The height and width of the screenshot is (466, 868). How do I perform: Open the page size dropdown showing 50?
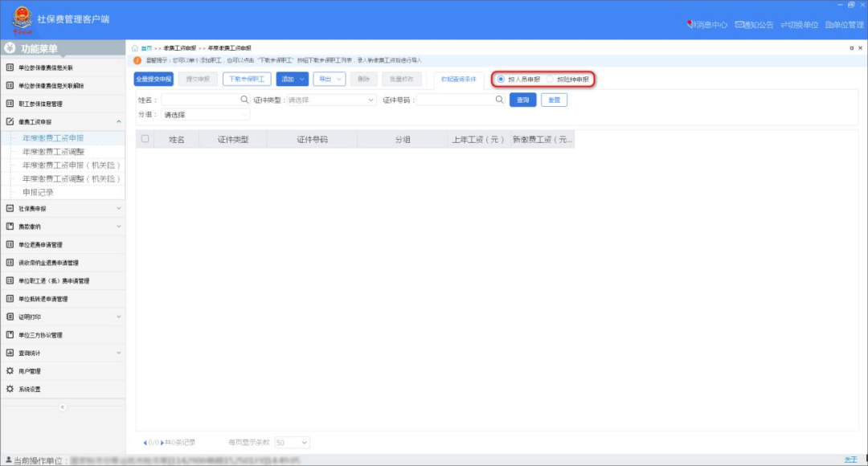pos(292,443)
